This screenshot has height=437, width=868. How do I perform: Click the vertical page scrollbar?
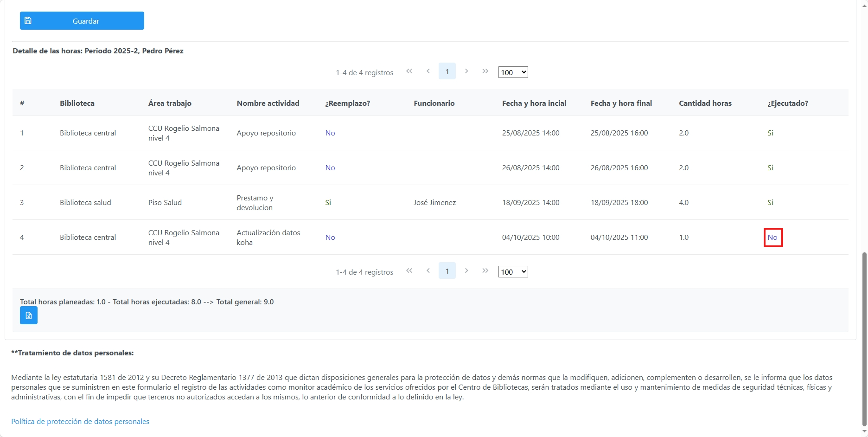(864, 339)
